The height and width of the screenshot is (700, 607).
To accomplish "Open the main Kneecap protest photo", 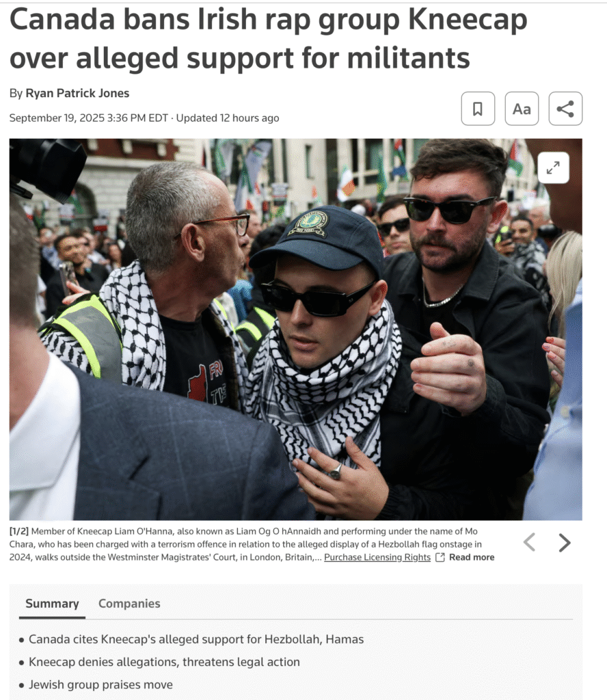I will (x=295, y=329).
